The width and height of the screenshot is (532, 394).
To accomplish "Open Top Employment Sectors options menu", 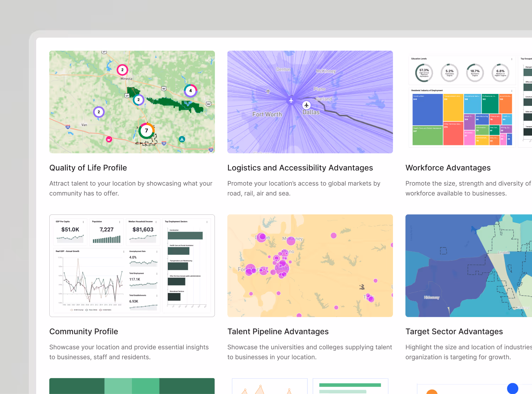I will coord(207,222).
